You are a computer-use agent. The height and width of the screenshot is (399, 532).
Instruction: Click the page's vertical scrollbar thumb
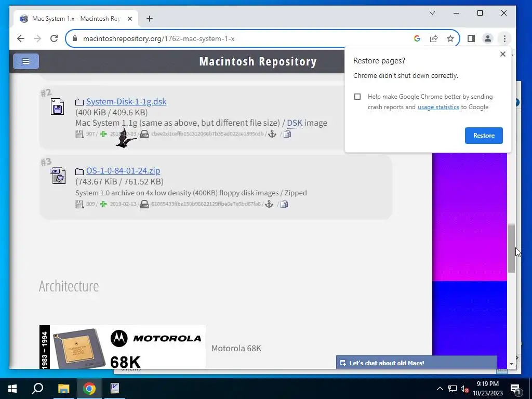click(511, 248)
